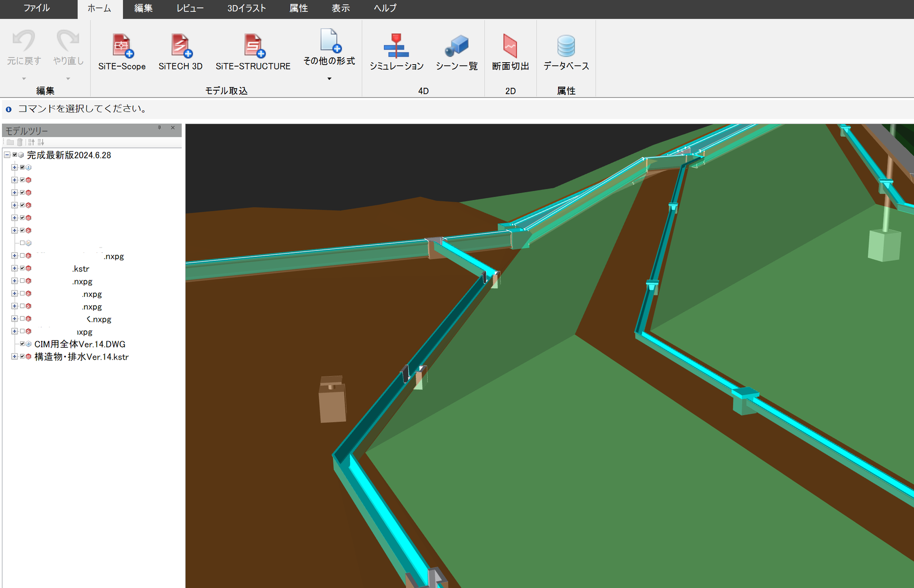Image resolution: width=914 pixels, height=588 pixels.
Task: Check the box on the く.nxpg row
Action: (x=22, y=319)
